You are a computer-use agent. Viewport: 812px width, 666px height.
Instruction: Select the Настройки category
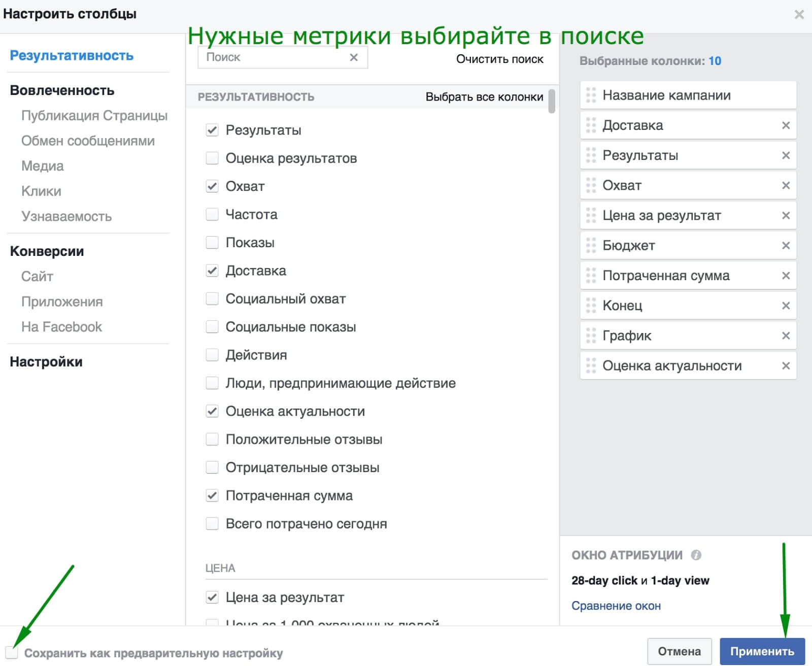click(x=46, y=361)
